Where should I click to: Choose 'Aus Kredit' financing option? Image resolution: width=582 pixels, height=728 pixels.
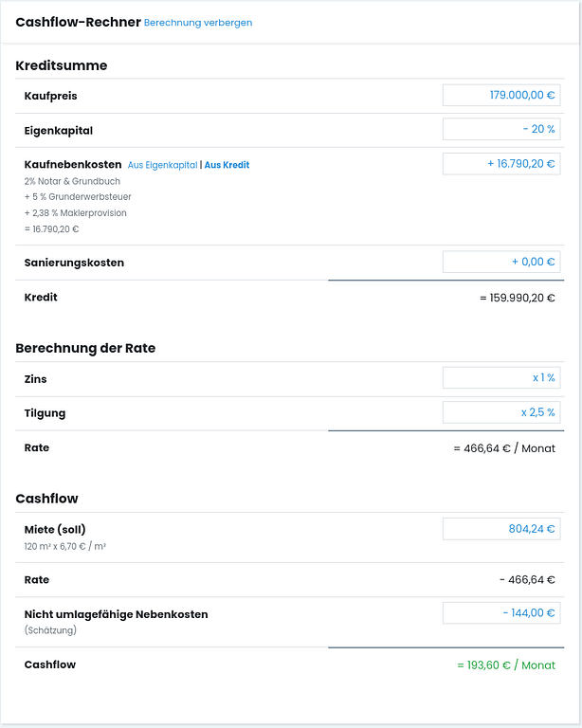coord(227,165)
